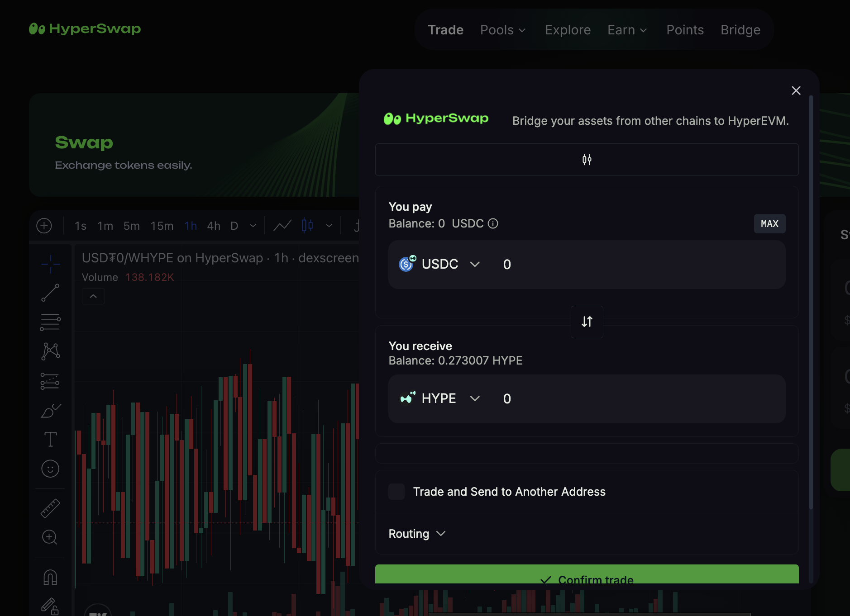The height and width of the screenshot is (616, 850).
Task: Select the 1m chart interval
Action: click(105, 226)
